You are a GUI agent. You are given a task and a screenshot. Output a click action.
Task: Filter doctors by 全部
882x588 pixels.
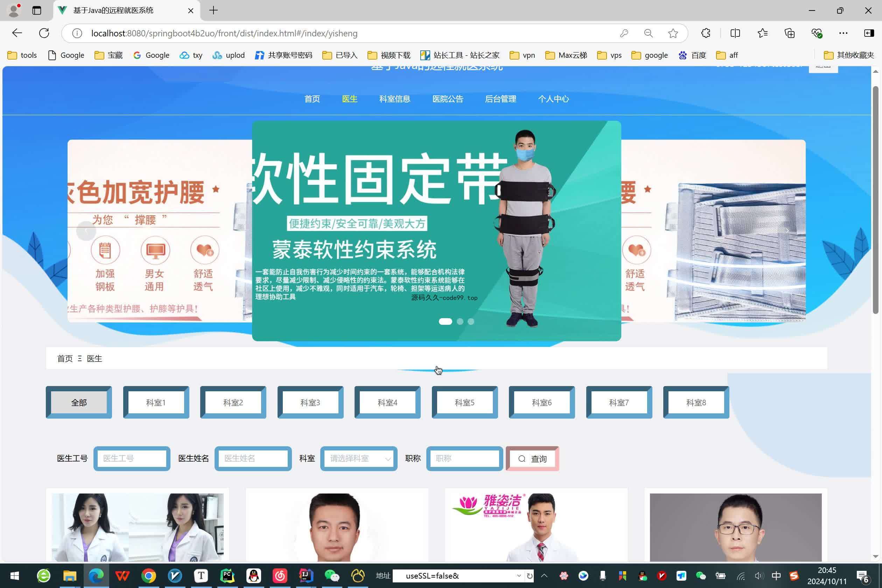[x=79, y=402]
